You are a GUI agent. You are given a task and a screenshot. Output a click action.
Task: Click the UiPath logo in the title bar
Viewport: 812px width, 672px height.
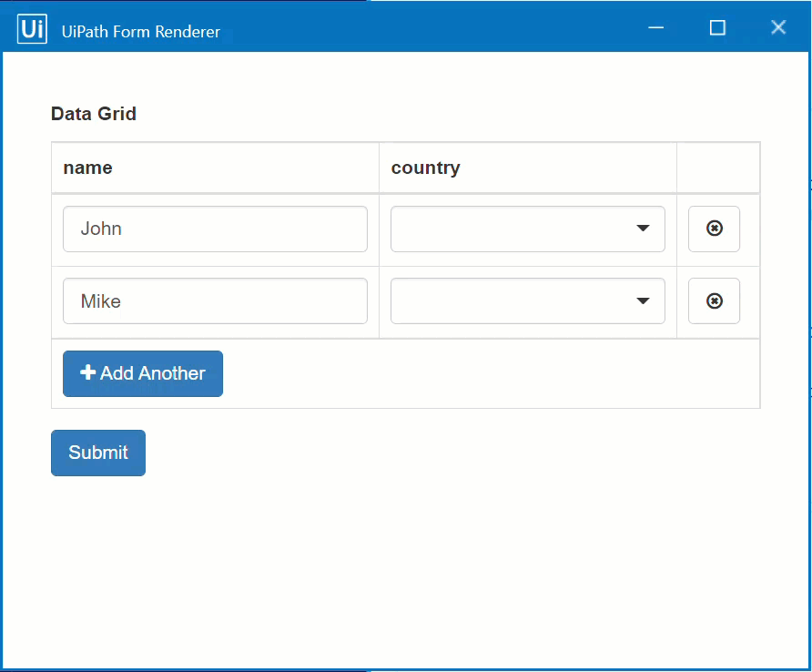tap(32, 29)
